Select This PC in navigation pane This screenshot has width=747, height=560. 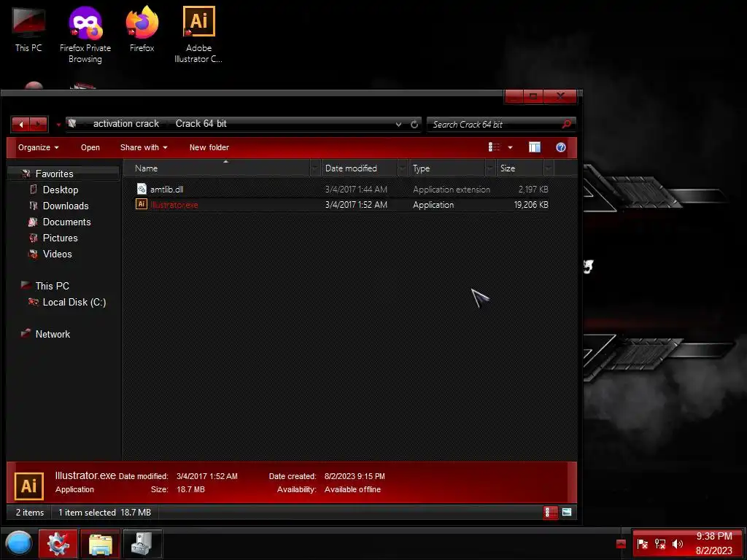tap(52, 286)
